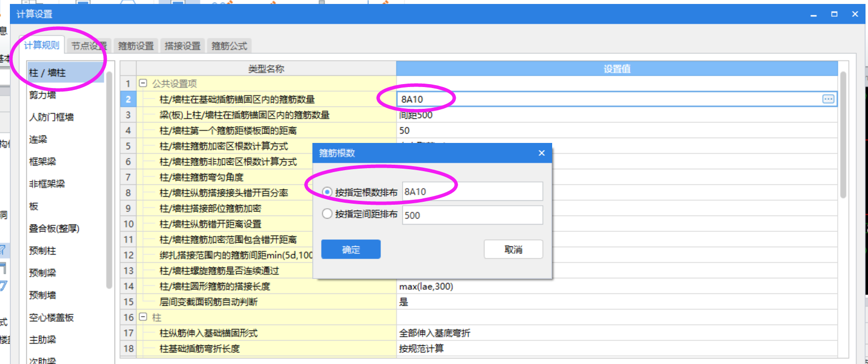Open the ellipsis editor button in row 2
The width and height of the screenshot is (868, 364).
click(828, 99)
